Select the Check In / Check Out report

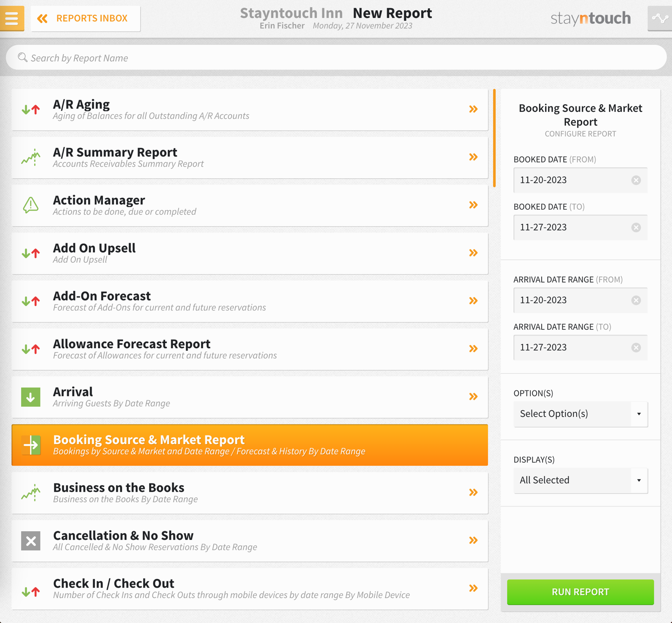click(x=250, y=589)
